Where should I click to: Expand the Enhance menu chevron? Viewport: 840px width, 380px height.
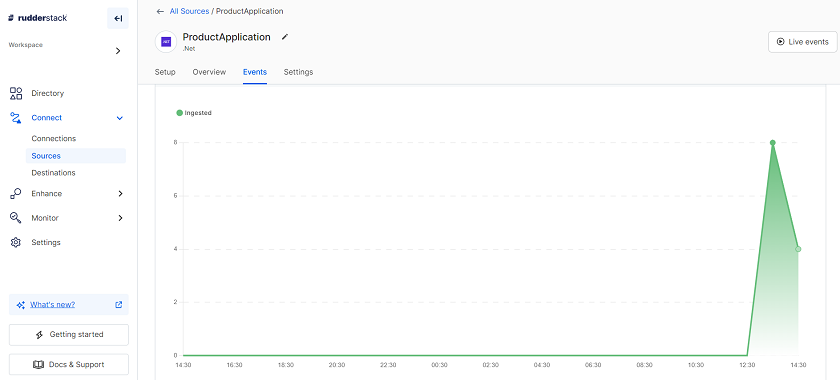point(121,193)
